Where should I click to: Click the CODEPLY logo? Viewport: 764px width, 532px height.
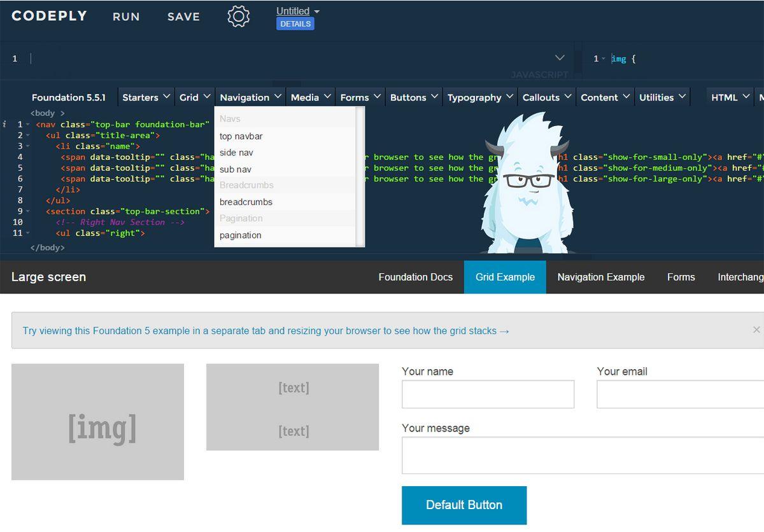coord(49,17)
